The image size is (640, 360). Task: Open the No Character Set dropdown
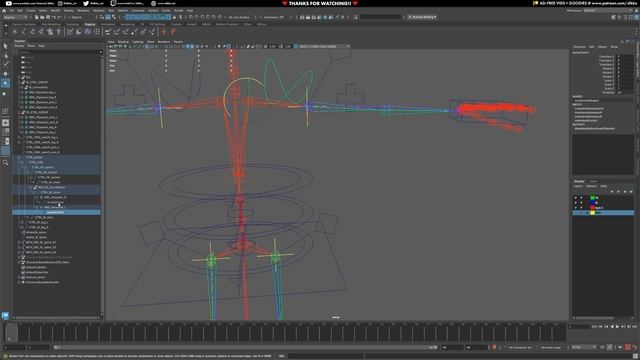(x=520, y=347)
